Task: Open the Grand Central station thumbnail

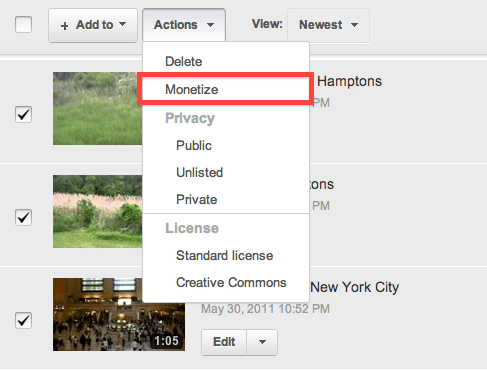Action: [119, 314]
